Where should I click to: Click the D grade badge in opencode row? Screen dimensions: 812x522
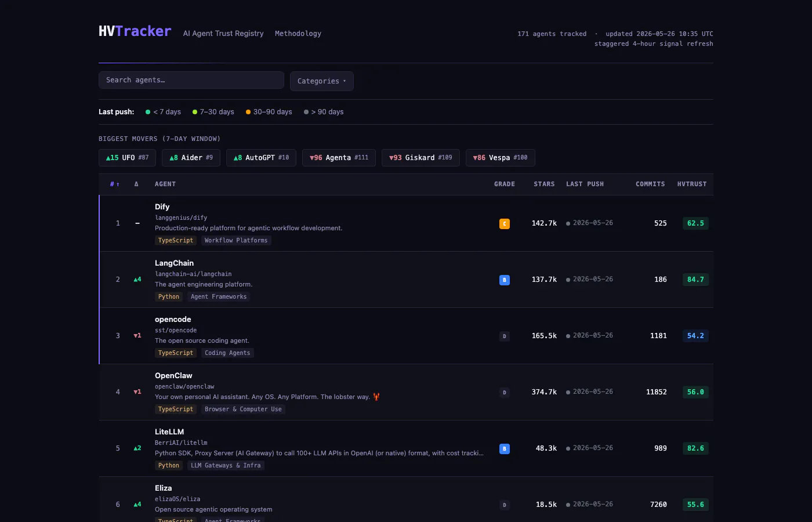pos(505,336)
